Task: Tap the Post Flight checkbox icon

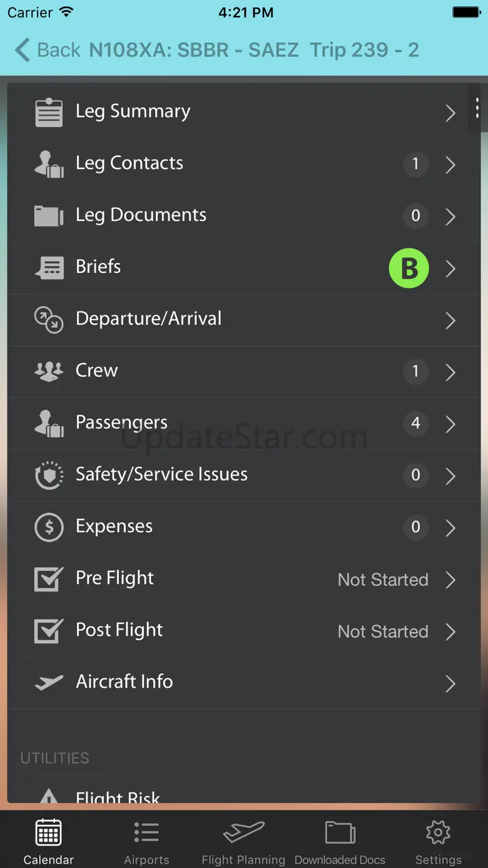Action: click(49, 631)
